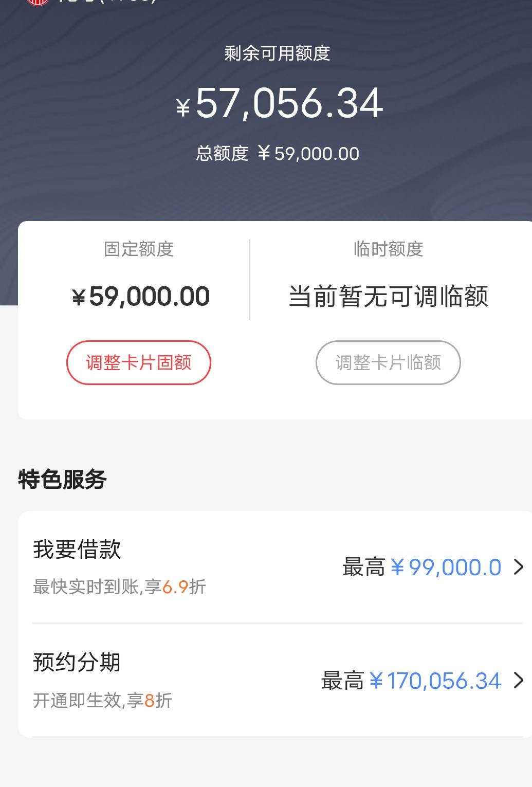Screen dimensions: 532x787
Task: Open the 预约分期 service title
Action: point(77,662)
